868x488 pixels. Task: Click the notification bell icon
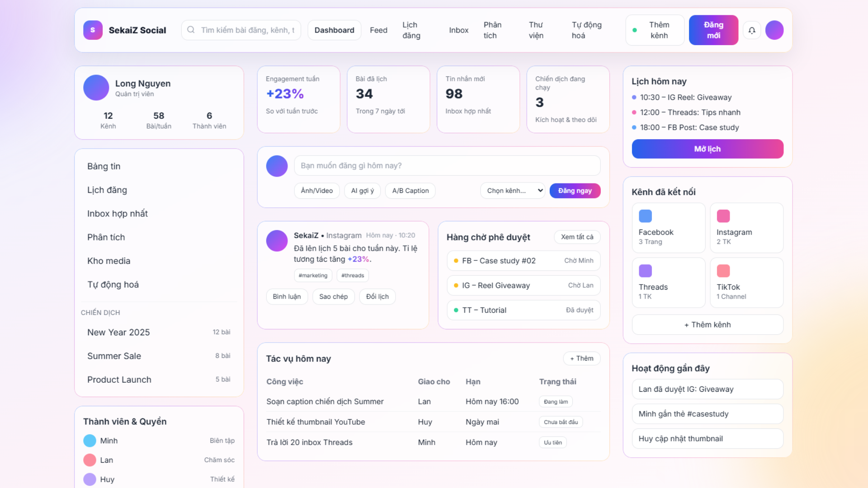click(752, 30)
